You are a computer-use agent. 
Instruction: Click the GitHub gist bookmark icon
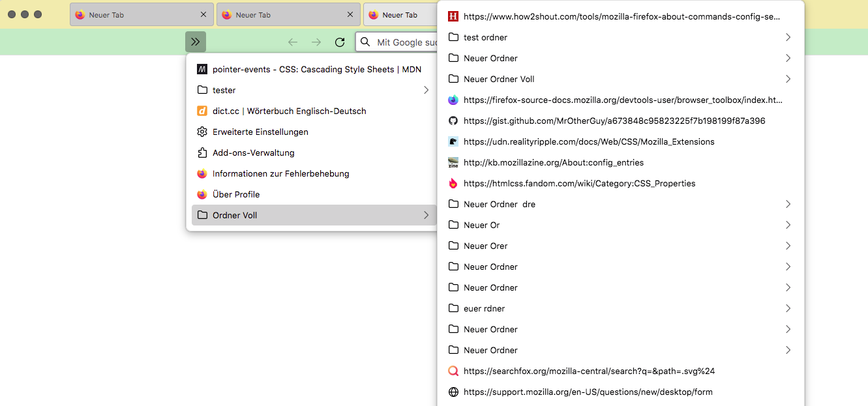coord(453,121)
